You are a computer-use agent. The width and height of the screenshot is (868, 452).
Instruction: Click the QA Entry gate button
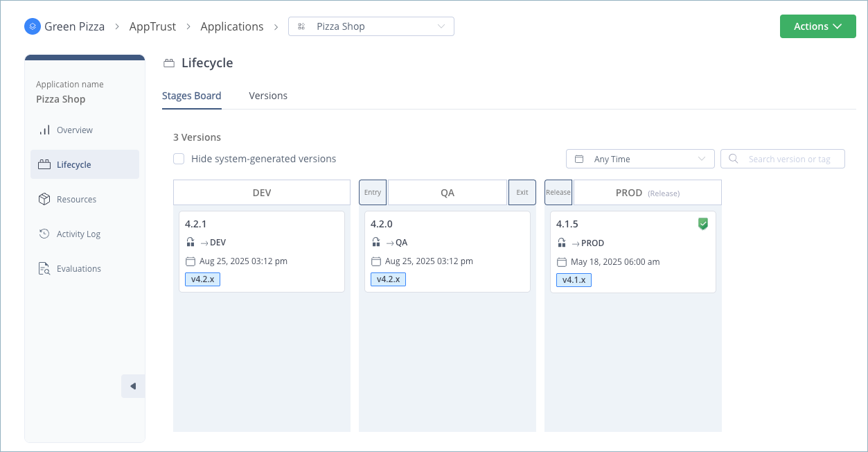(373, 193)
